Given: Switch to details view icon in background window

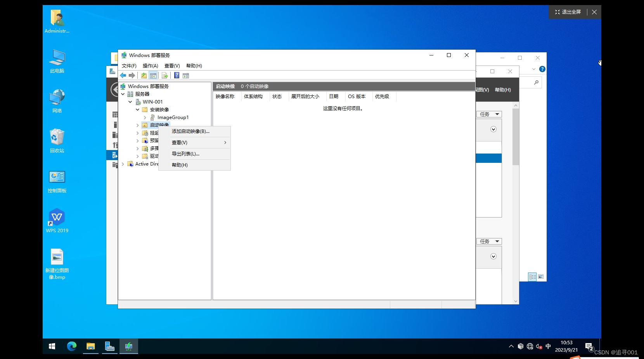Looking at the screenshot, I should coord(533,277).
